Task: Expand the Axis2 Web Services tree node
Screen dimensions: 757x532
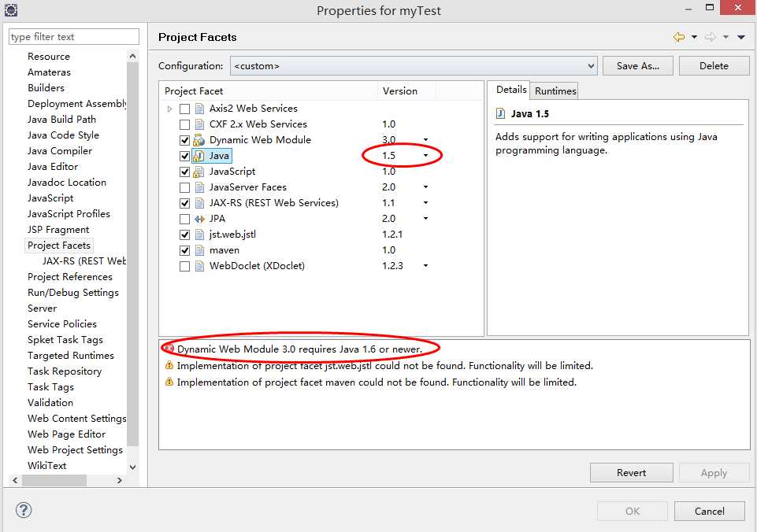Action: [169, 109]
